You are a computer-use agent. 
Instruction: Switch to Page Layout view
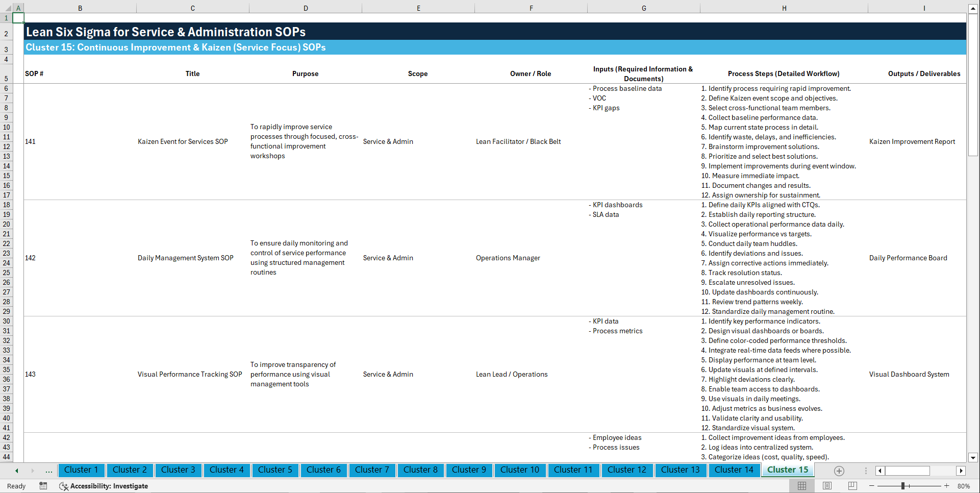[827, 486]
